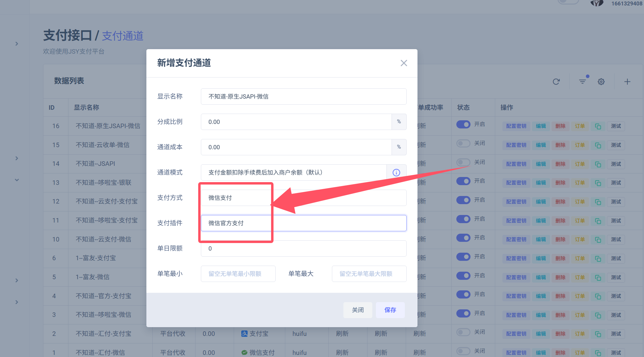Click 配置密钥 button in row 13

(x=516, y=183)
